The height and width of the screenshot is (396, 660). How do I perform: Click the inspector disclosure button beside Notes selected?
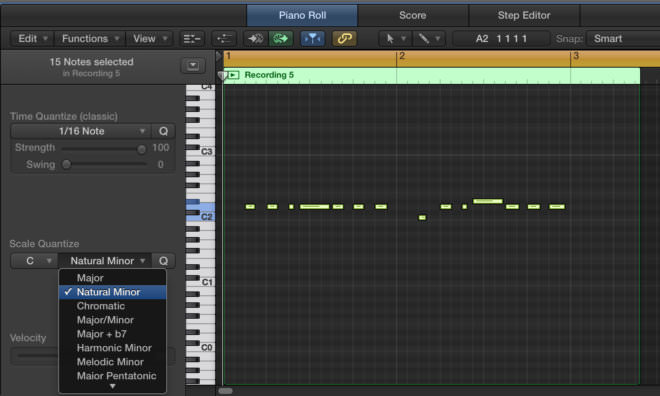pyautogui.click(x=193, y=65)
